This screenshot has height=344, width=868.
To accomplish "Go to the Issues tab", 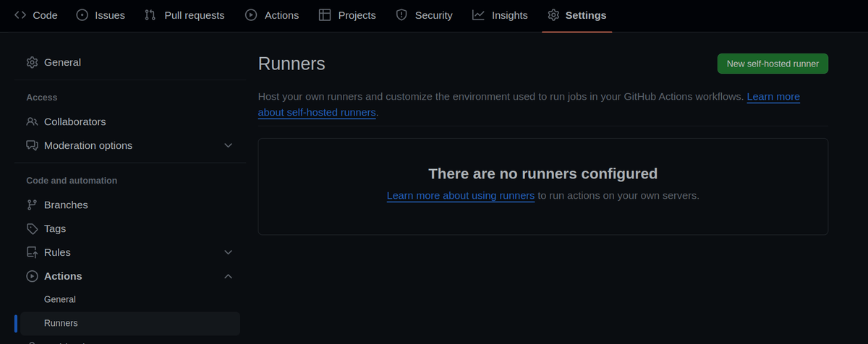I will point(101,15).
